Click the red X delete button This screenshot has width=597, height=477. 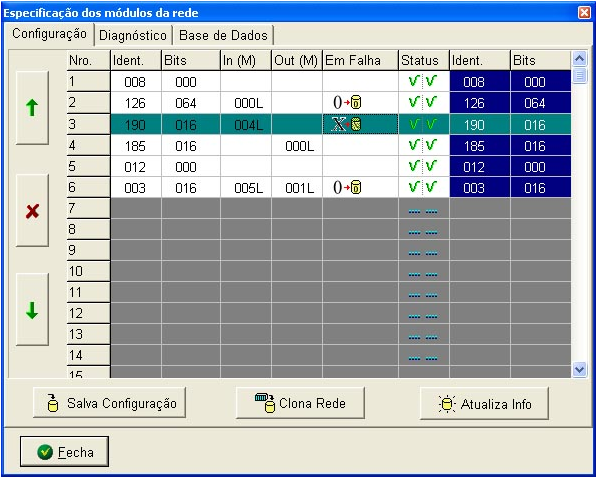pos(32,211)
